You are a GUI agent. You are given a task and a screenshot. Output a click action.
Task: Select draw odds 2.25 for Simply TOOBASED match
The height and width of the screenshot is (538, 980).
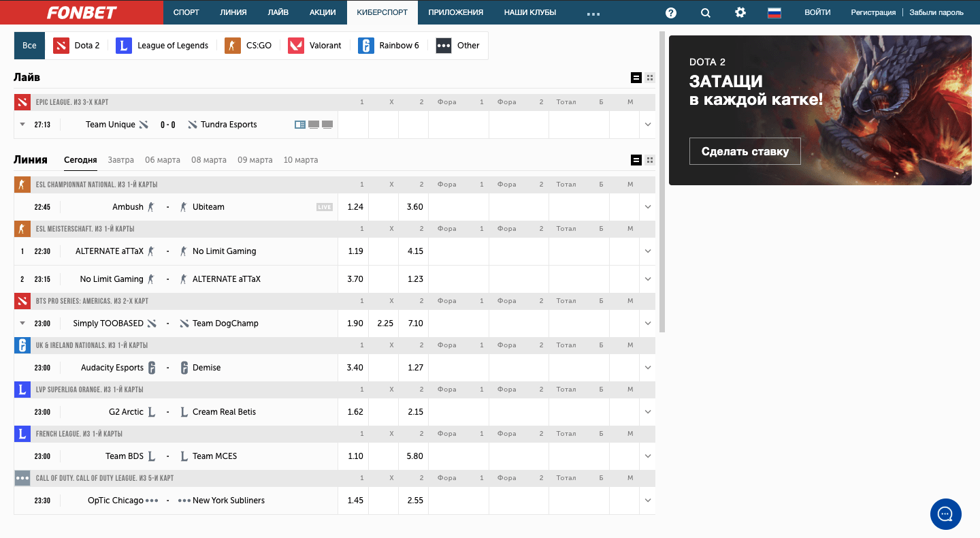(x=385, y=323)
